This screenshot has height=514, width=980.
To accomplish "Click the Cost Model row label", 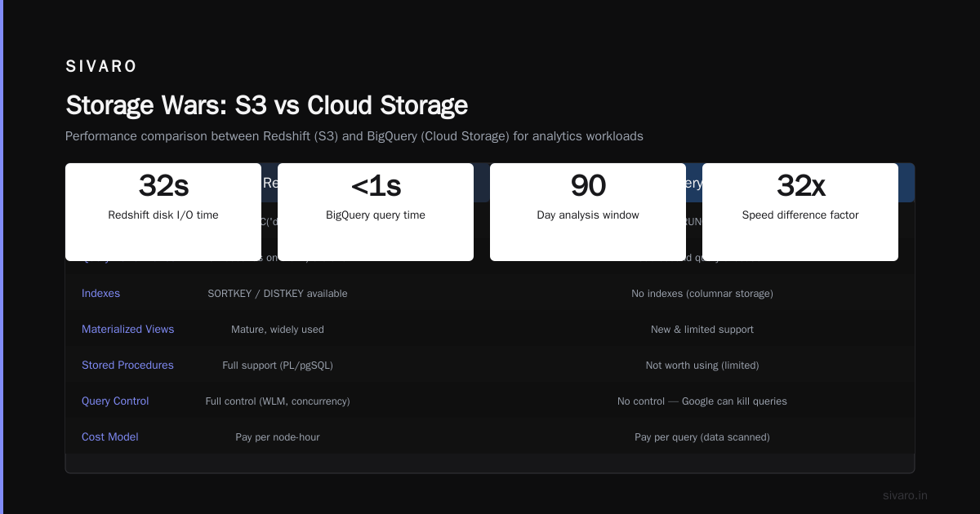I will coord(110,437).
